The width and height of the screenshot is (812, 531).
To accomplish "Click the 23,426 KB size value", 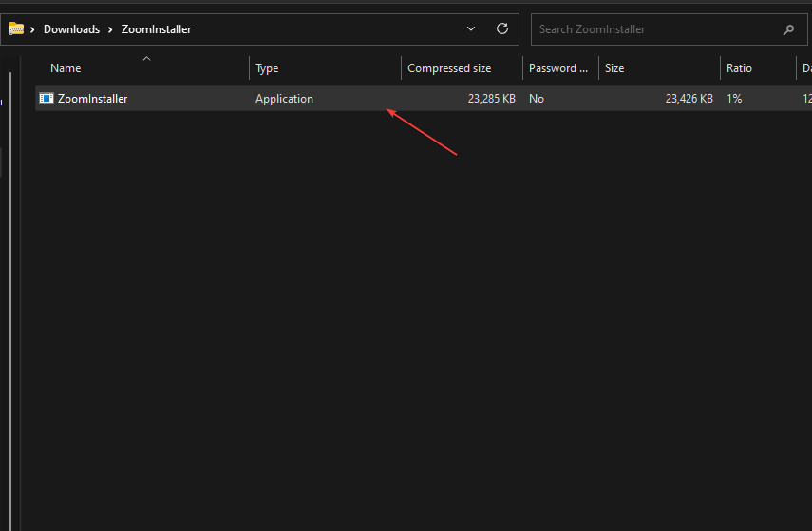I will [689, 99].
